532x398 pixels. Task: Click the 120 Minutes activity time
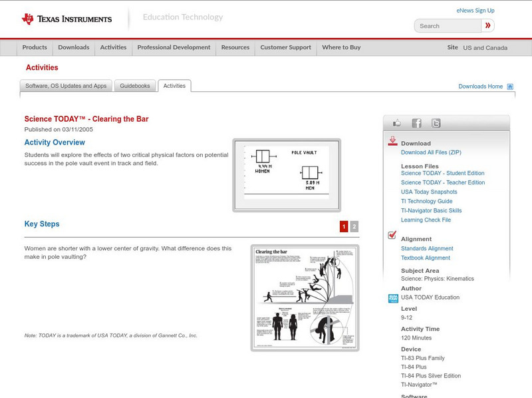tap(416, 338)
